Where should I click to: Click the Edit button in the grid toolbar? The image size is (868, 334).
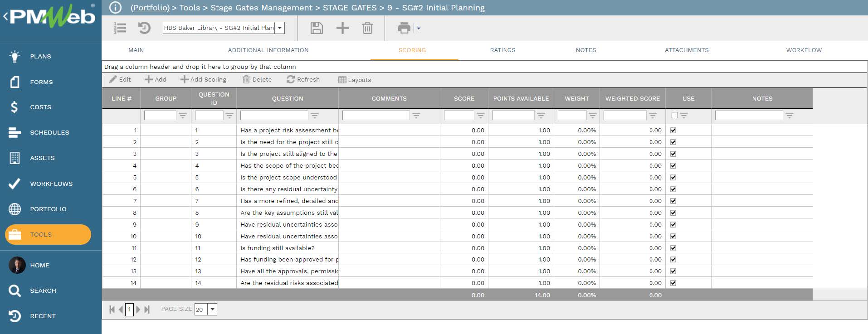120,79
